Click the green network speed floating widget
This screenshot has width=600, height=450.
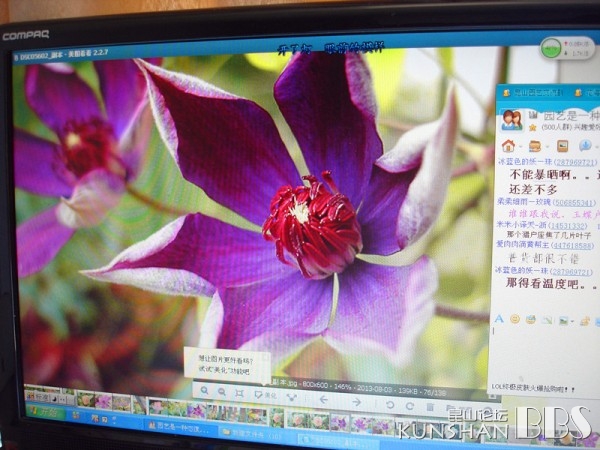552,47
